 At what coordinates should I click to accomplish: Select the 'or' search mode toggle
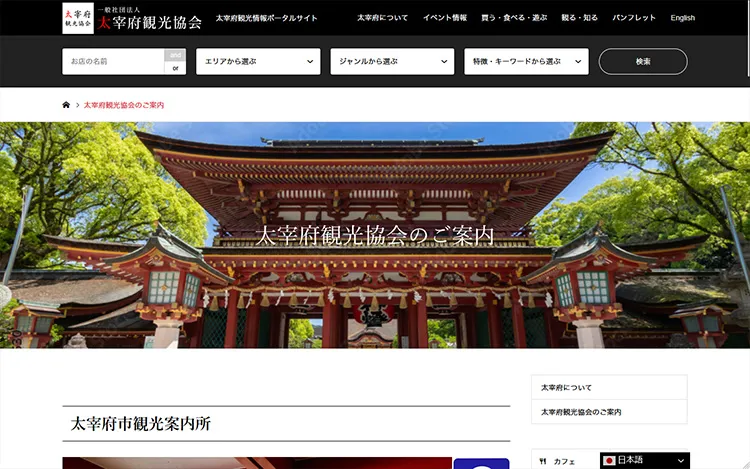click(175, 68)
